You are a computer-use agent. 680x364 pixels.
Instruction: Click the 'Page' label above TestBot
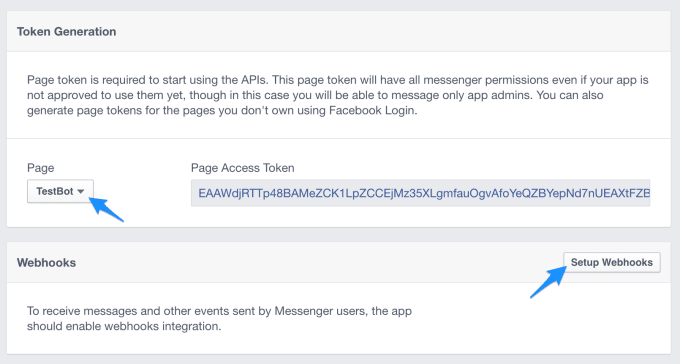point(41,168)
